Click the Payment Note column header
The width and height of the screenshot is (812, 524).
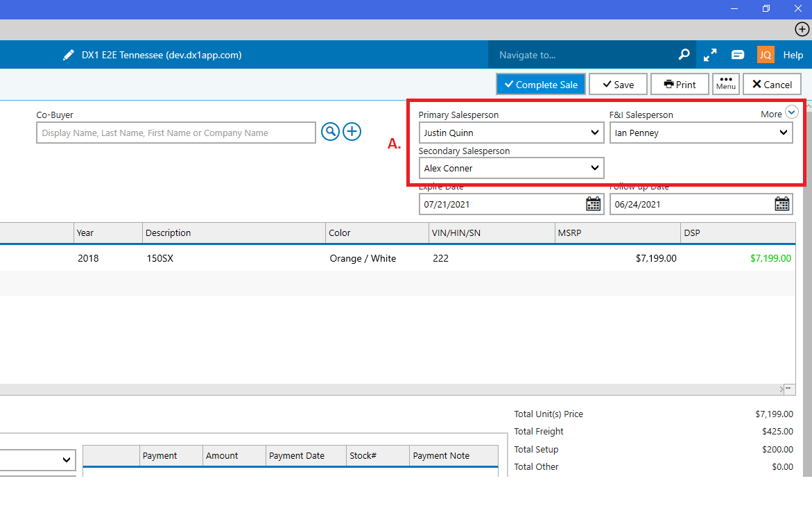pyautogui.click(x=453, y=455)
